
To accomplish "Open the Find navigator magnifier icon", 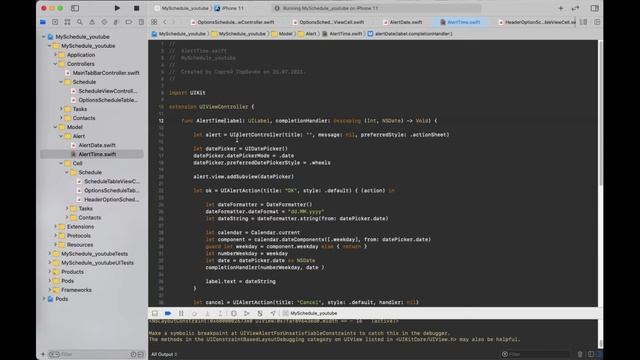I will pos(80,22).
